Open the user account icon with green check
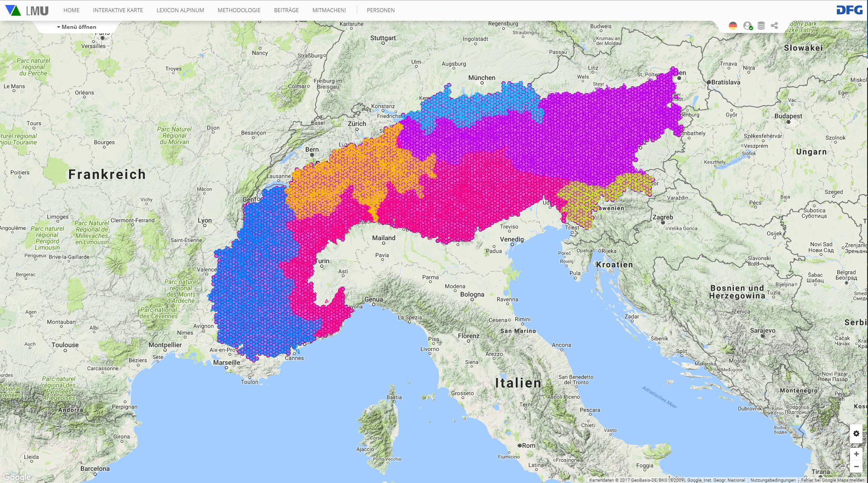 coord(747,26)
